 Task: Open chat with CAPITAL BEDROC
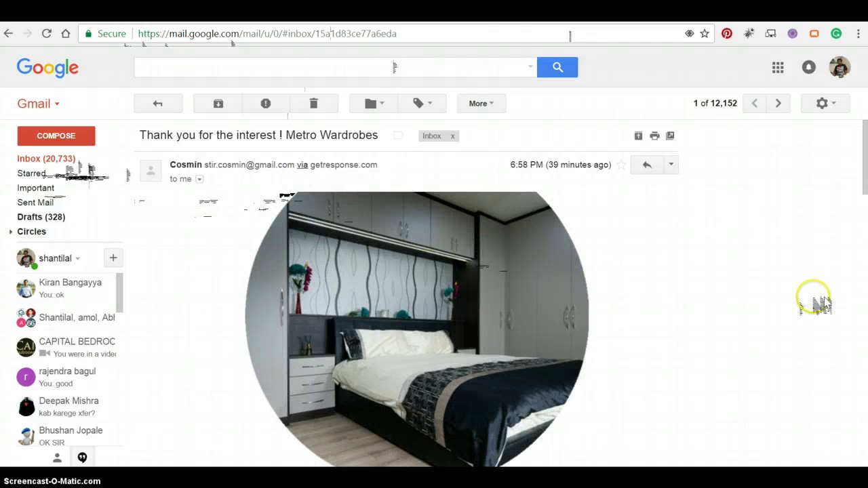tap(66, 347)
